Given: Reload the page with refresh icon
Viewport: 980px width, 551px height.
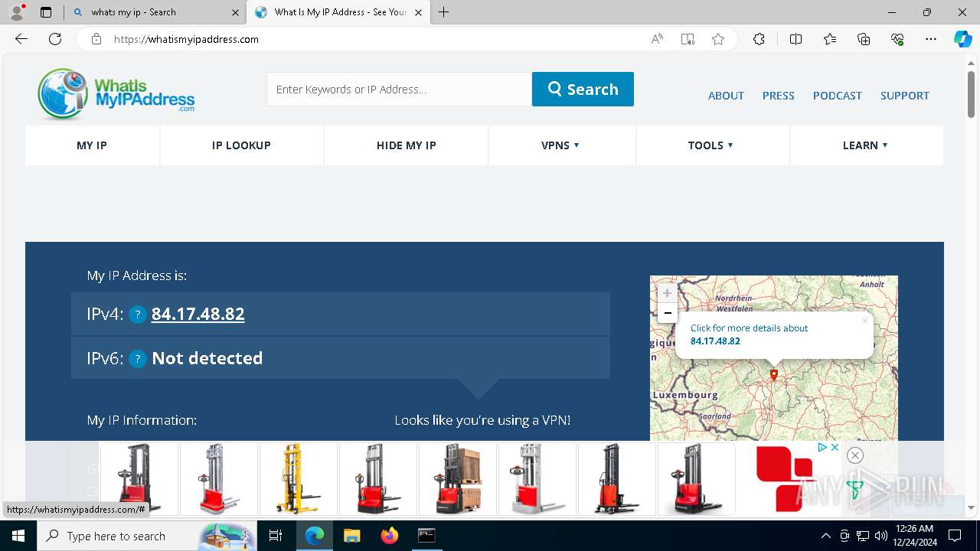Looking at the screenshot, I should pyautogui.click(x=55, y=39).
